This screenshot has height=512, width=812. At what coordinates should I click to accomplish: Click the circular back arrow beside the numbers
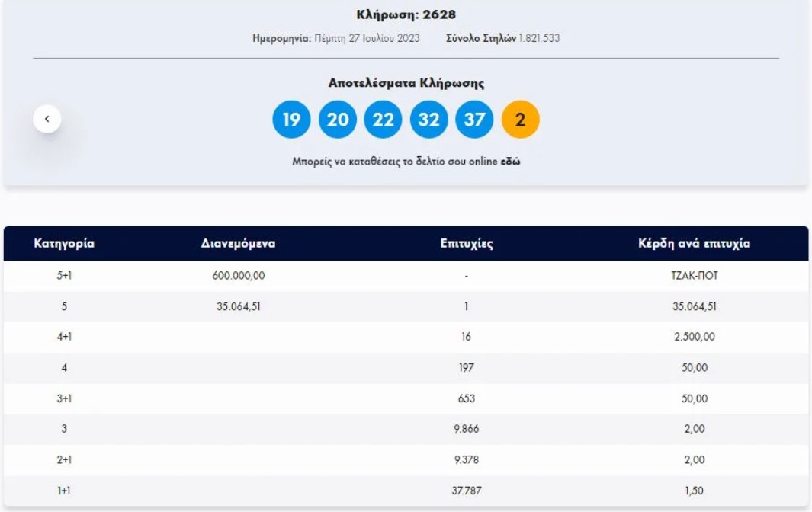(47, 118)
